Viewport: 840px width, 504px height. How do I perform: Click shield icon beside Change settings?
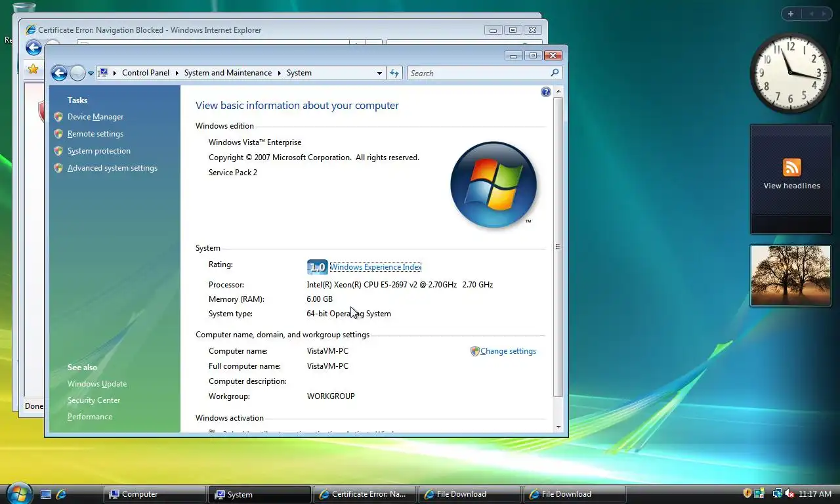click(475, 351)
